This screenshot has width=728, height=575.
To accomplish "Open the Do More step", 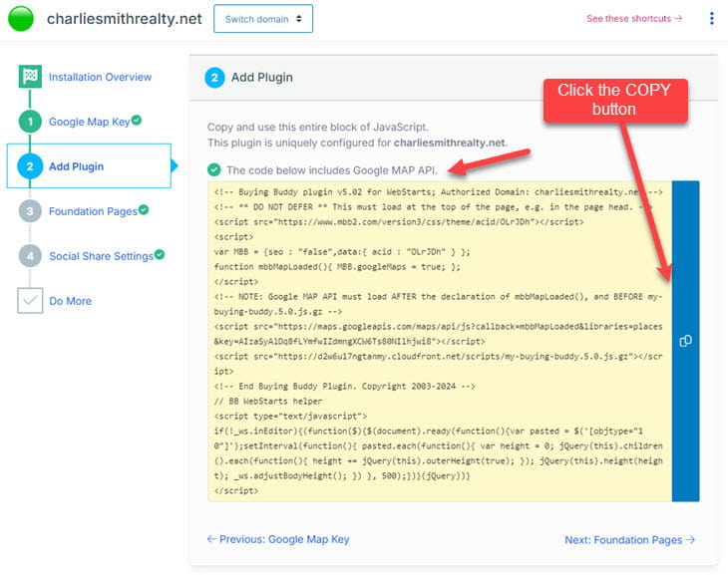I will click(70, 301).
